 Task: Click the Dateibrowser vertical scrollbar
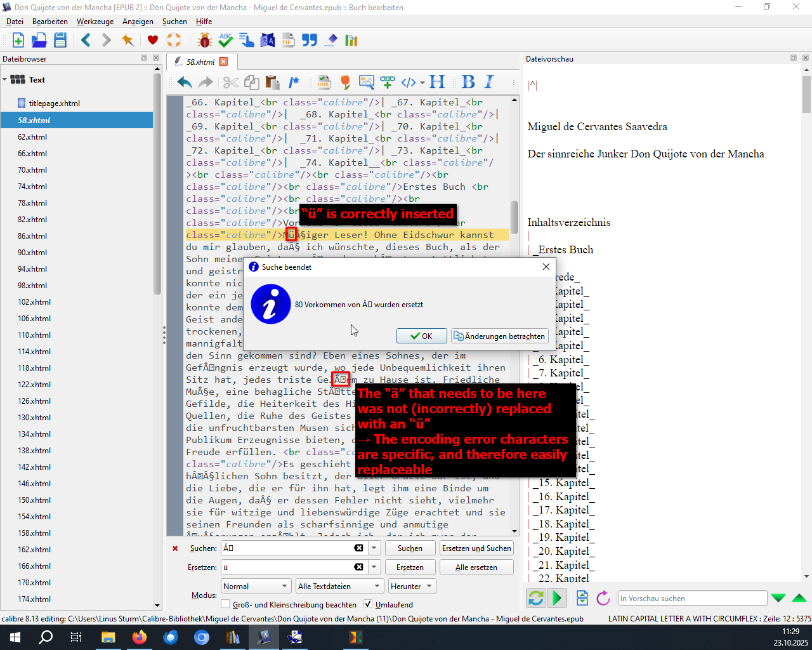[x=157, y=184]
